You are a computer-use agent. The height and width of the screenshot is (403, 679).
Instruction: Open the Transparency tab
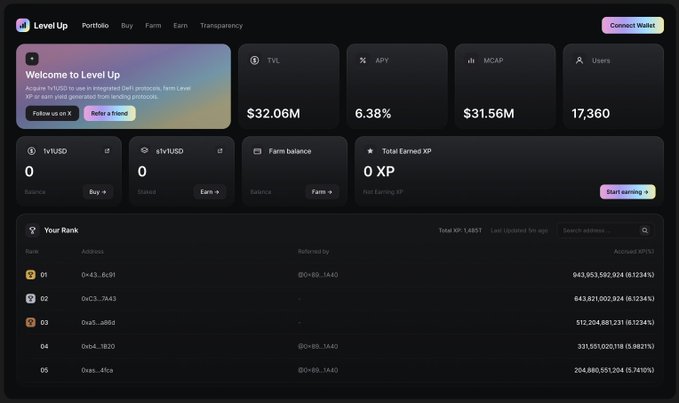(221, 26)
